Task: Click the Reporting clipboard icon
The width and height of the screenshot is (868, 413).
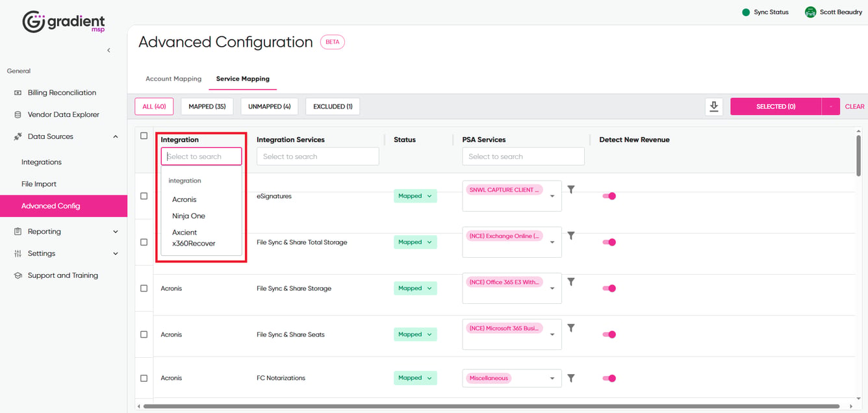Action: point(18,232)
